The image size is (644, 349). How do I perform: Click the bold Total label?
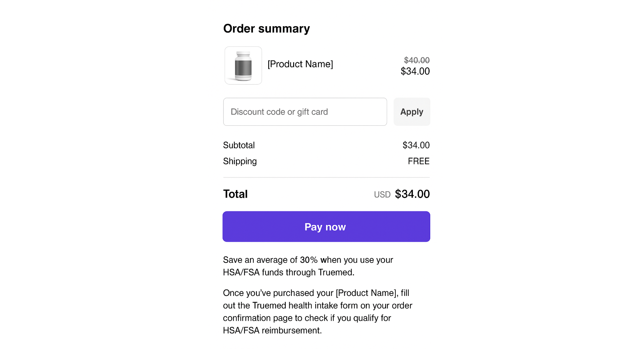[235, 194]
